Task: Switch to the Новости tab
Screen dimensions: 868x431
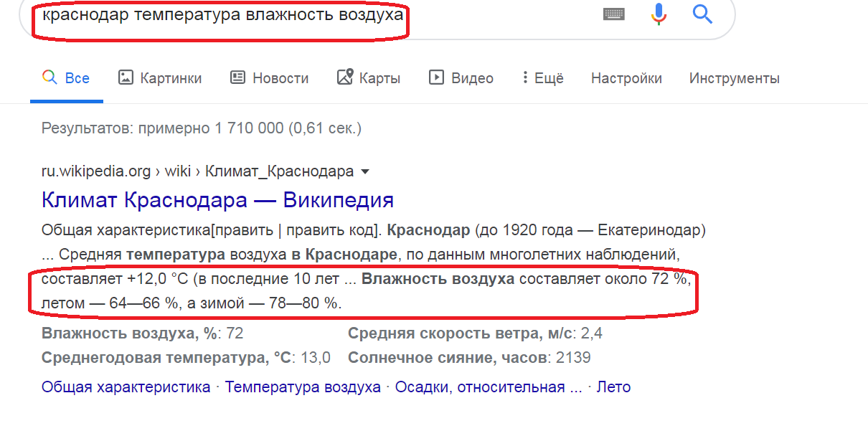Action: coord(269,78)
